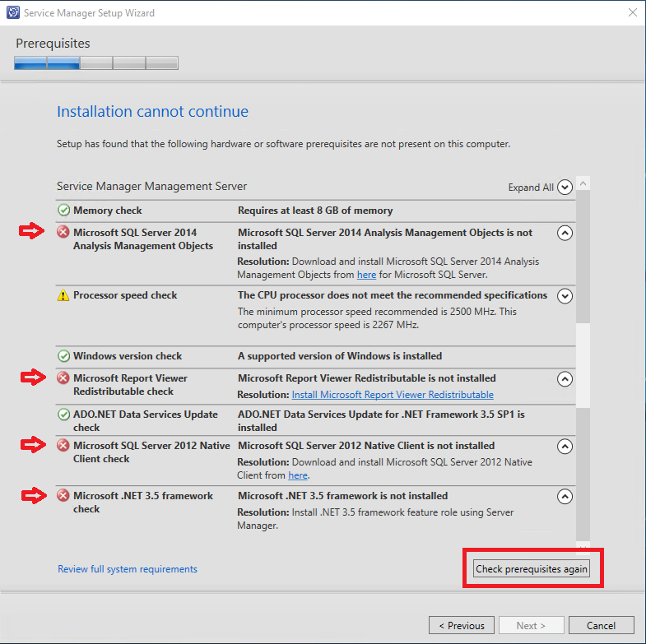
Task: Click 'Requires at least 8 GB of memory' text
Action: pyautogui.click(x=315, y=211)
